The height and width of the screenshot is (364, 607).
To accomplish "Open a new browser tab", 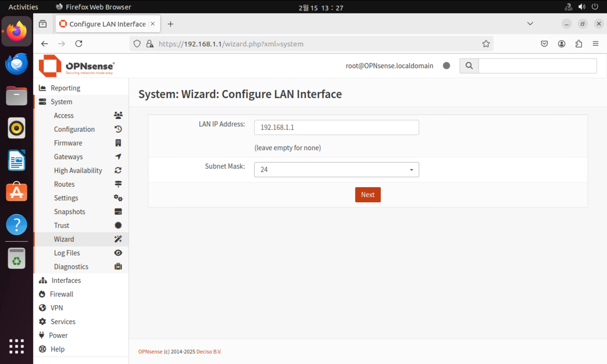I will [x=170, y=24].
